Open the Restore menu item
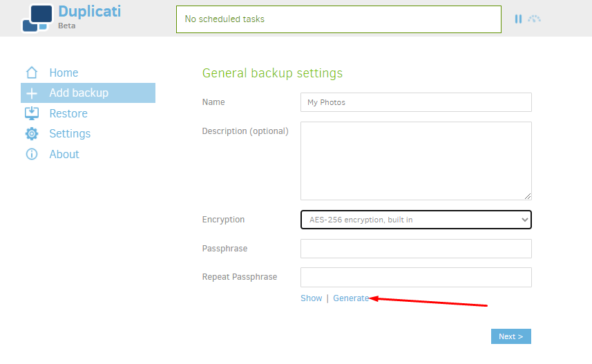592x364 pixels. (x=68, y=113)
